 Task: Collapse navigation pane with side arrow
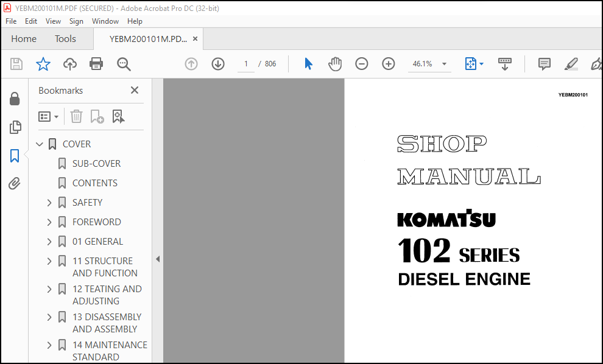point(158,259)
